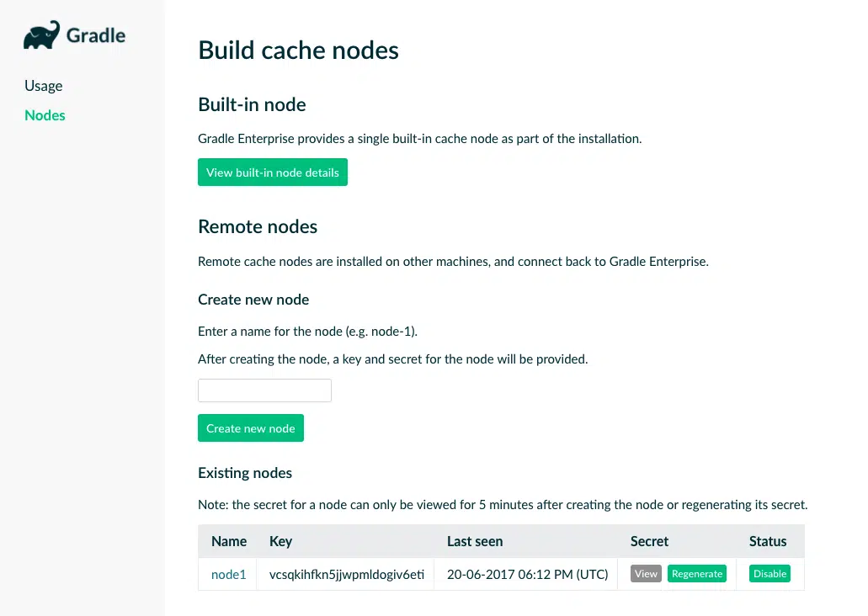Click the Gradle wordmark text
Screen dimensions: 868x616
pos(96,35)
